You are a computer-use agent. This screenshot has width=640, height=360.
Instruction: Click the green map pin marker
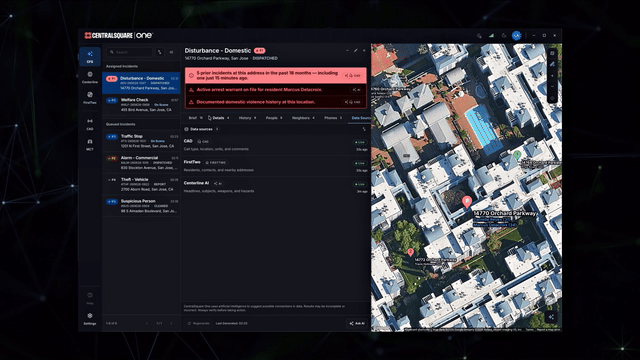(x=517, y=155)
